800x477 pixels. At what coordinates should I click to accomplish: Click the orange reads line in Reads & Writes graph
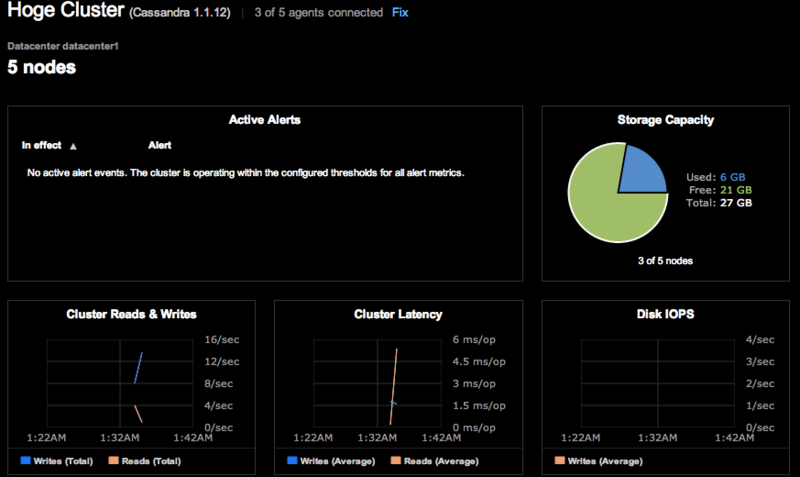(138, 414)
